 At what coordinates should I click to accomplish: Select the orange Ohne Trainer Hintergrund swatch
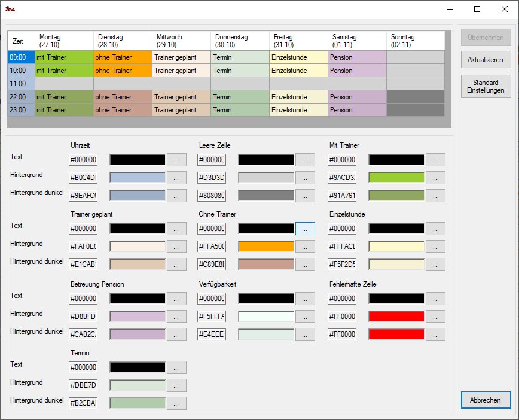pos(266,246)
